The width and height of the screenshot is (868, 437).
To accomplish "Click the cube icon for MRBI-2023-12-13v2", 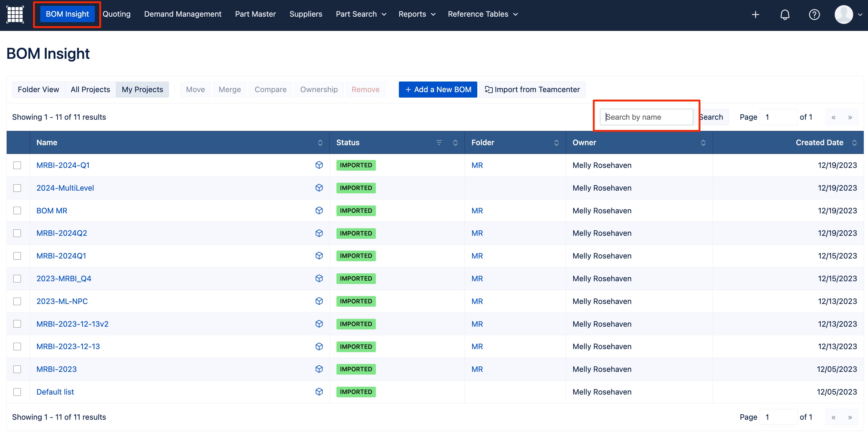I will pyautogui.click(x=319, y=324).
